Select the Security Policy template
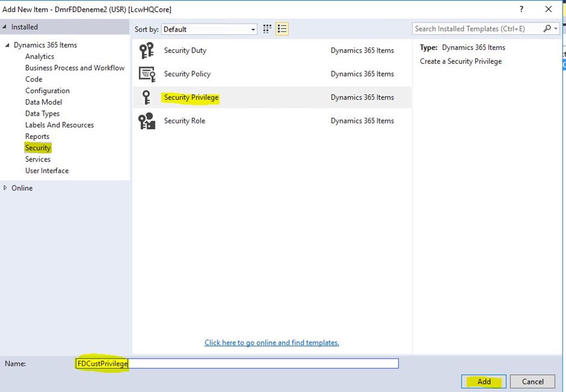 [x=272, y=74]
